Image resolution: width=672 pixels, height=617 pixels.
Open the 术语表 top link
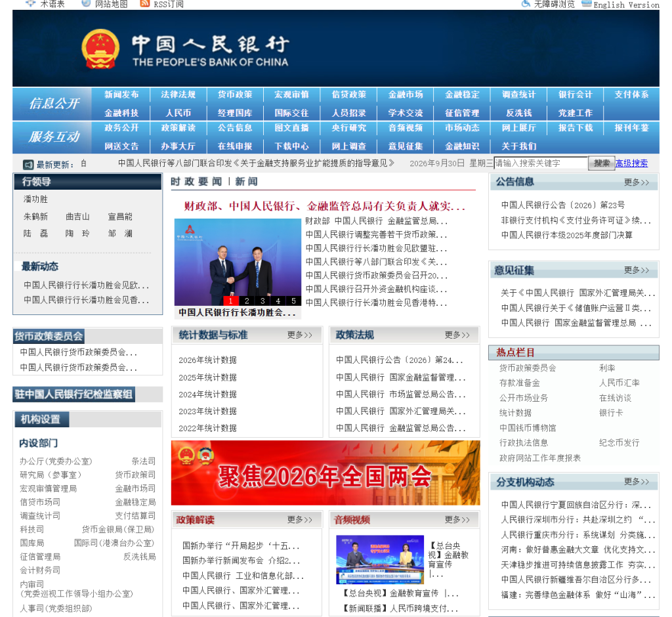[52, 4]
